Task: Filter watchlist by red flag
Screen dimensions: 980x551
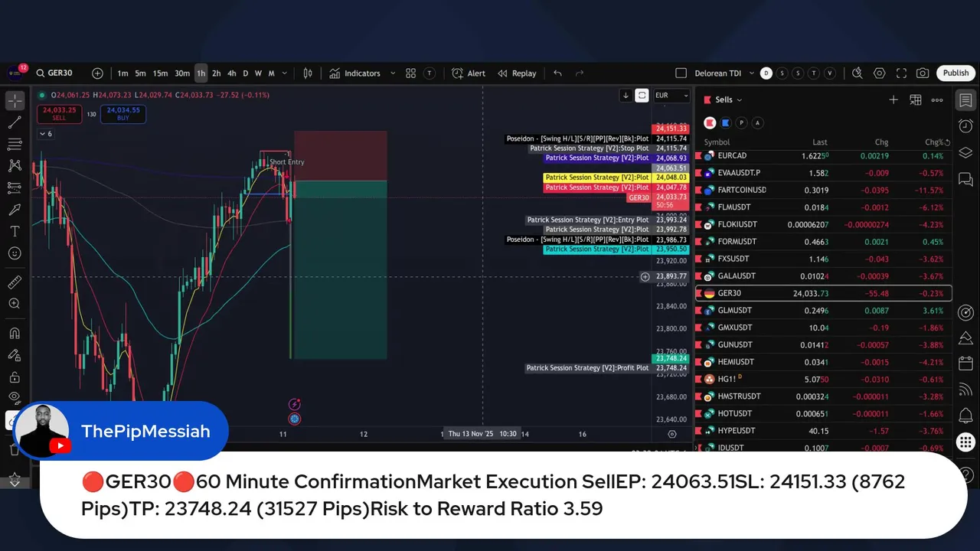Action: pyautogui.click(x=710, y=122)
